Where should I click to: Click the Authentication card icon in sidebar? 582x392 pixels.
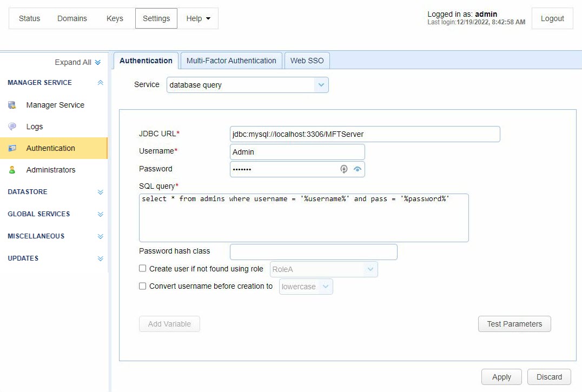click(x=12, y=148)
